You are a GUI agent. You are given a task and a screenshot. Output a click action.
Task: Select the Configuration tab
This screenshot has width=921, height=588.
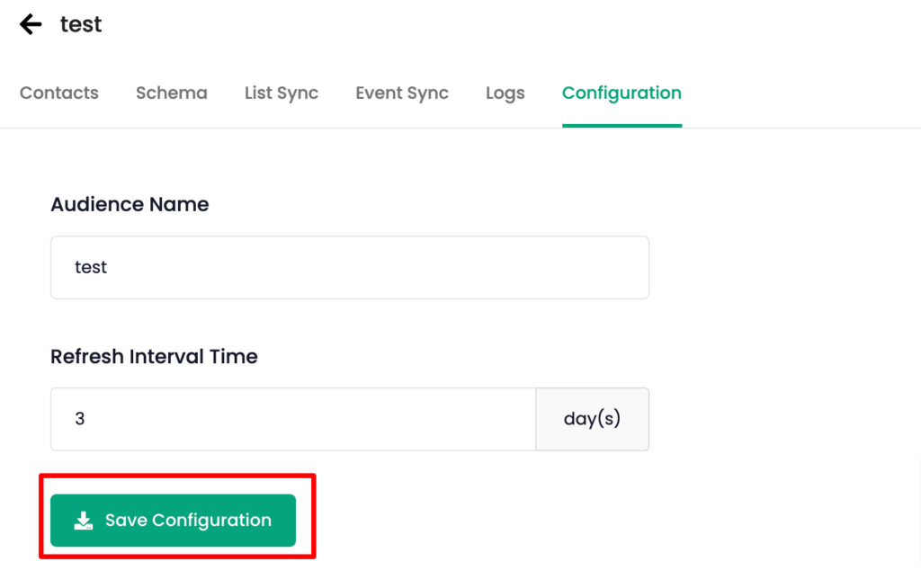621,93
